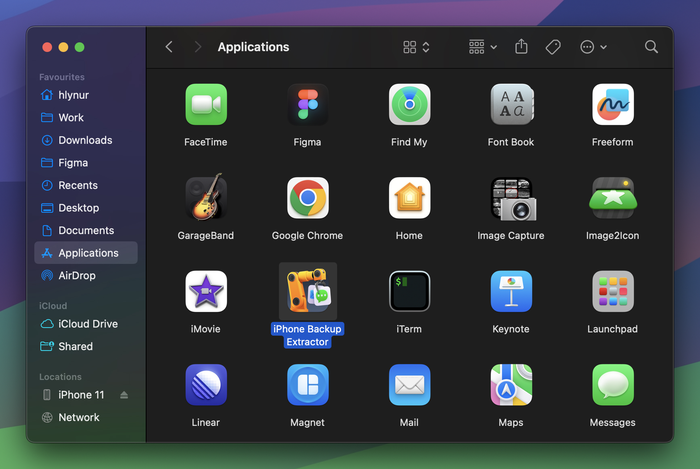This screenshot has height=469, width=700.
Task: Select the FaceTime app icon
Action: (x=206, y=104)
